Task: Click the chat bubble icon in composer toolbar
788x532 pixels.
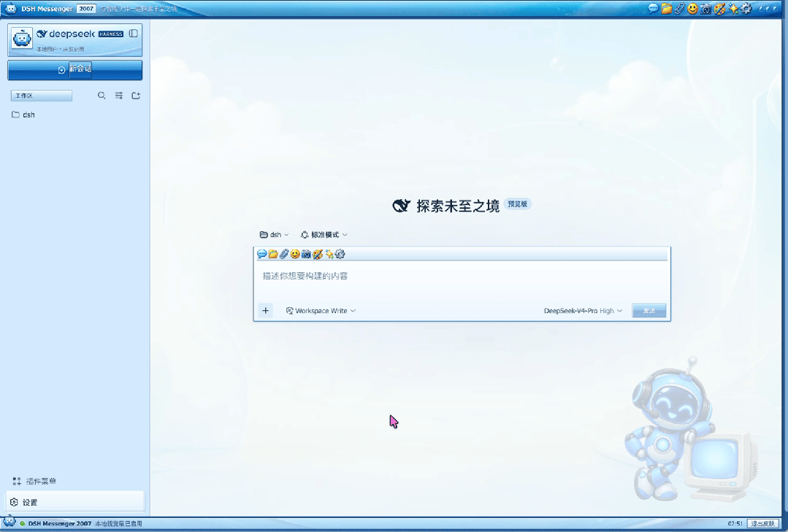Action: point(262,254)
